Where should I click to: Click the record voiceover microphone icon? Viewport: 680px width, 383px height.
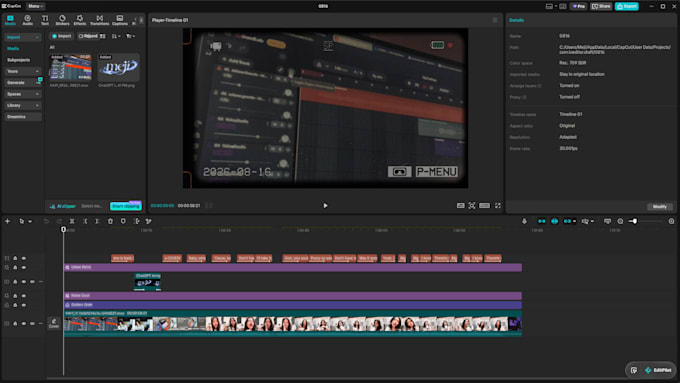(524, 221)
